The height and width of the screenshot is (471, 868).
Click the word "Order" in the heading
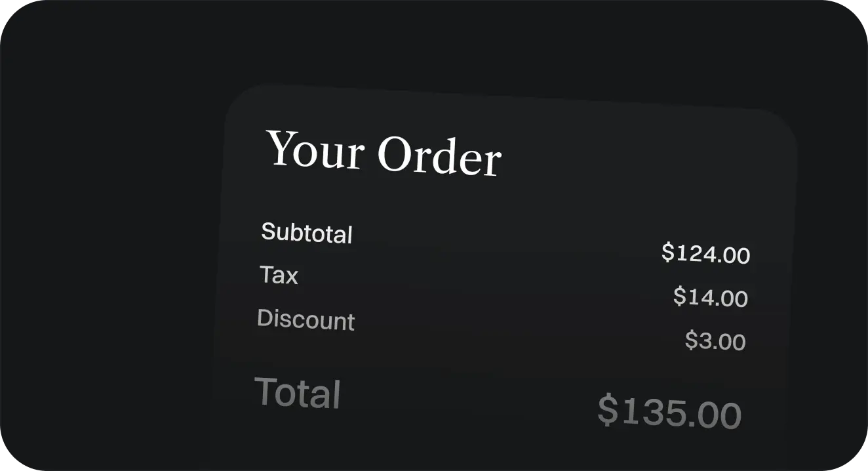click(x=439, y=157)
